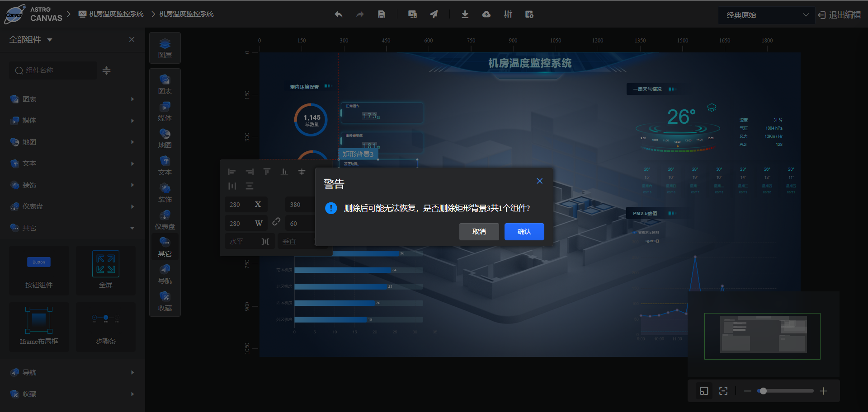Select the 装饰 icon in the vertical strip
Viewport: 868px width, 412px height.
pos(165,192)
